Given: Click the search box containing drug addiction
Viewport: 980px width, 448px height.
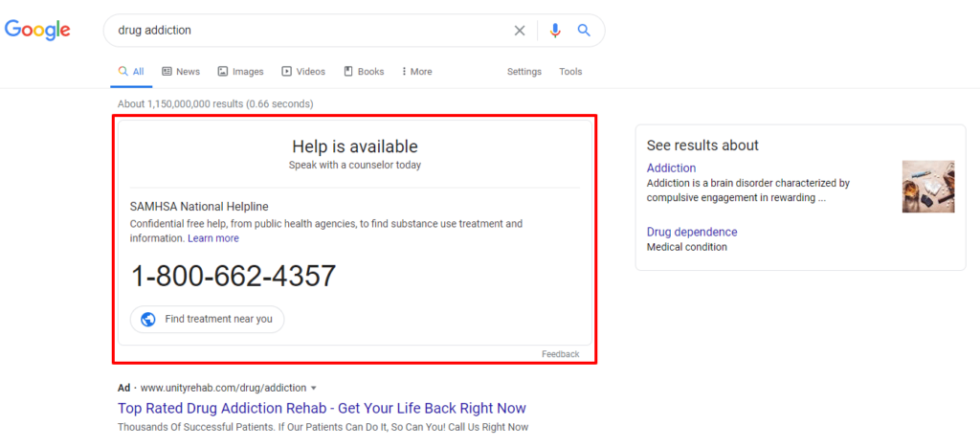Looking at the screenshot, I should pos(354,31).
